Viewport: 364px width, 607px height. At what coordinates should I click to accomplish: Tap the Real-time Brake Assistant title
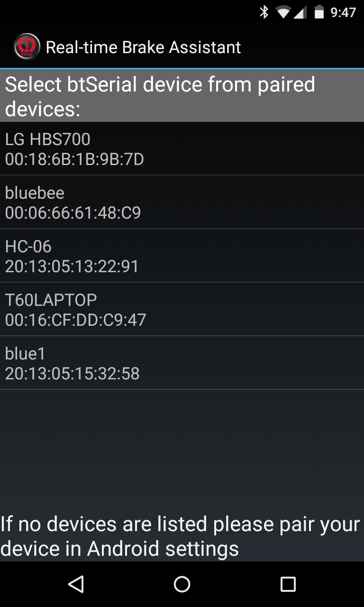(x=143, y=47)
